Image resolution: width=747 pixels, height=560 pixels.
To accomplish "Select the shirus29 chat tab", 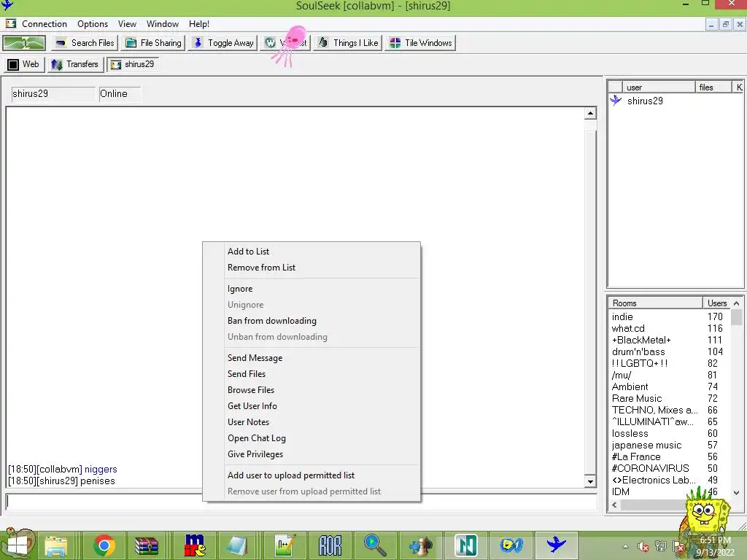I will pyautogui.click(x=133, y=64).
